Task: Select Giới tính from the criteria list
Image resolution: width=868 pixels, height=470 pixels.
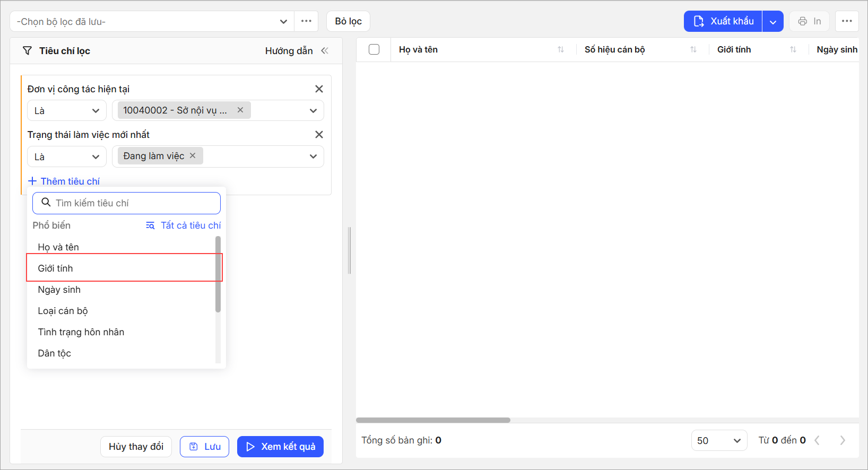Action: tap(56, 268)
